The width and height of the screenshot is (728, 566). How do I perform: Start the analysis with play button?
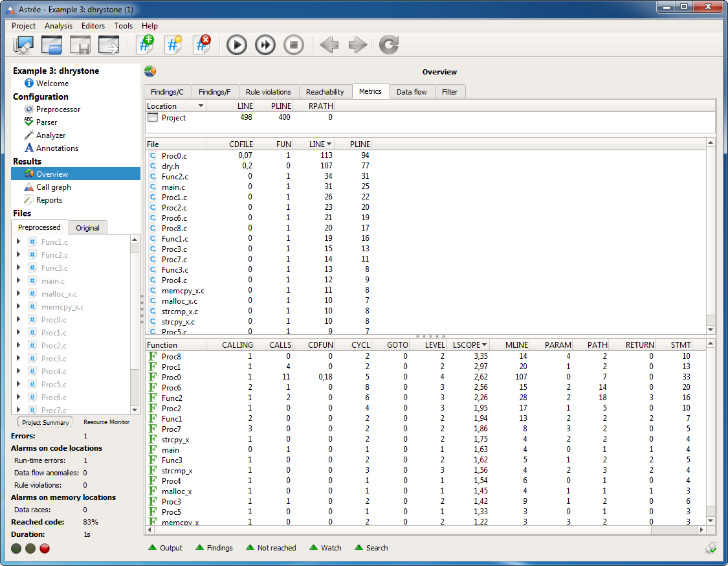(237, 45)
